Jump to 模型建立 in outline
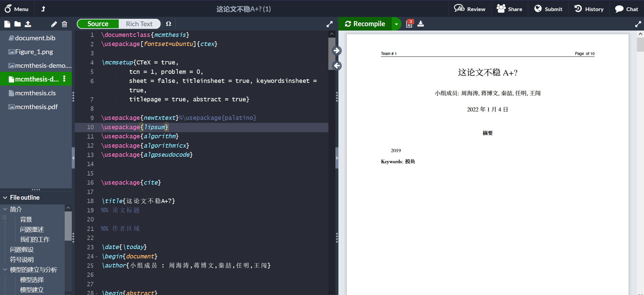This screenshot has height=295, width=644. (32, 290)
